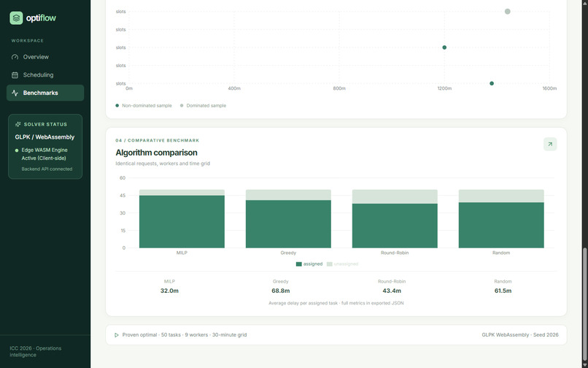588x368 pixels.
Task: Click the Backend API connected text
Action: coord(47,169)
